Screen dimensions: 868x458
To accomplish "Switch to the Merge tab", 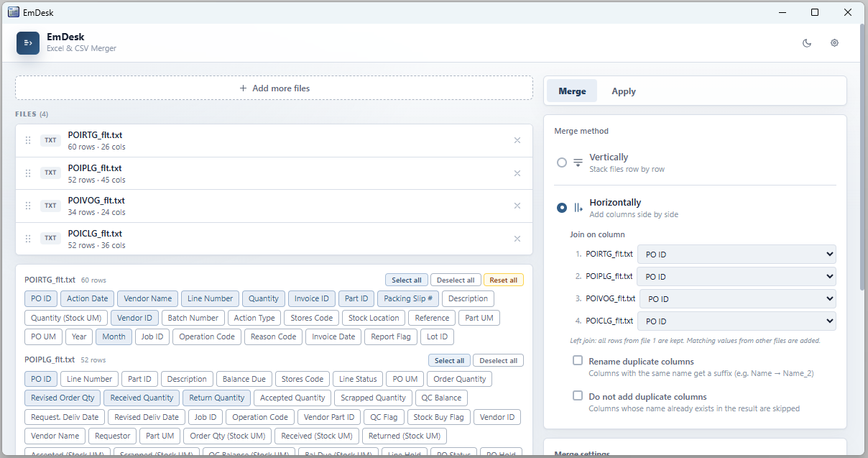I will (572, 91).
